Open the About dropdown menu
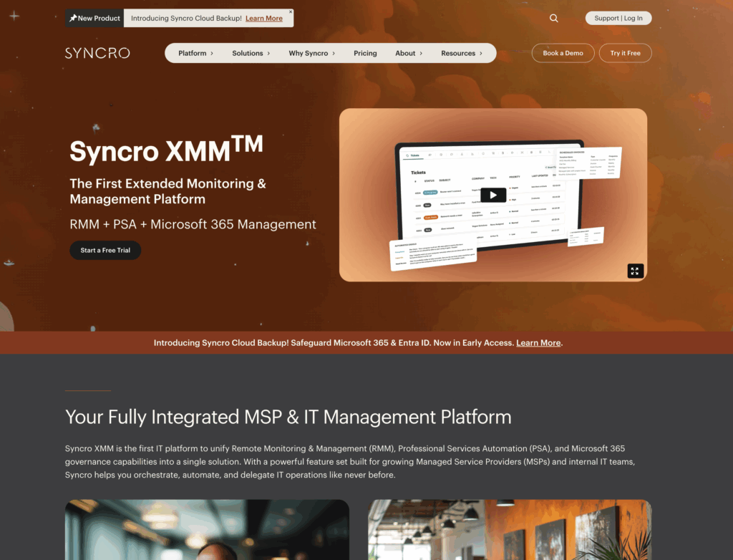Image resolution: width=733 pixels, height=560 pixels. (409, 53)
